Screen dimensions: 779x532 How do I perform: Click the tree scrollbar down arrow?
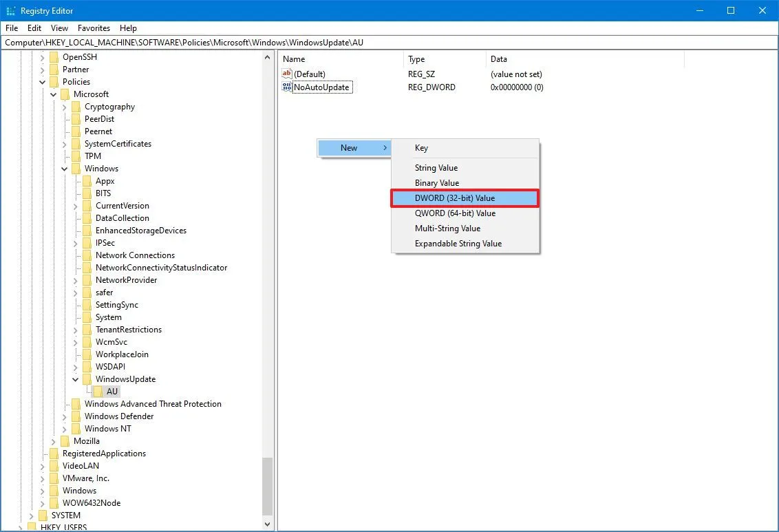[268, 523]
